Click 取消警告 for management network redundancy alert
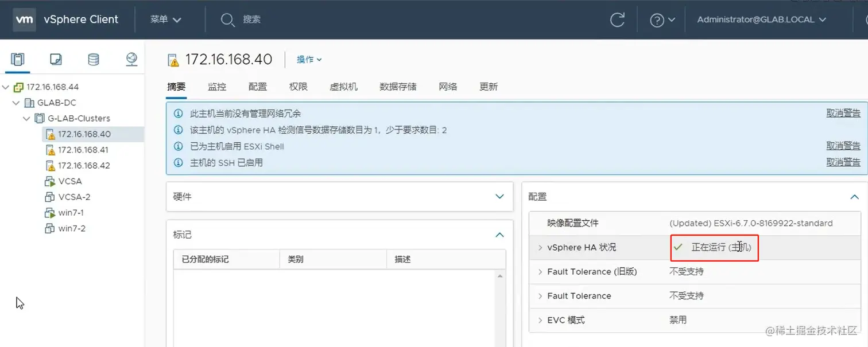Screen dimensions: 868x347 tap(843, 114)
